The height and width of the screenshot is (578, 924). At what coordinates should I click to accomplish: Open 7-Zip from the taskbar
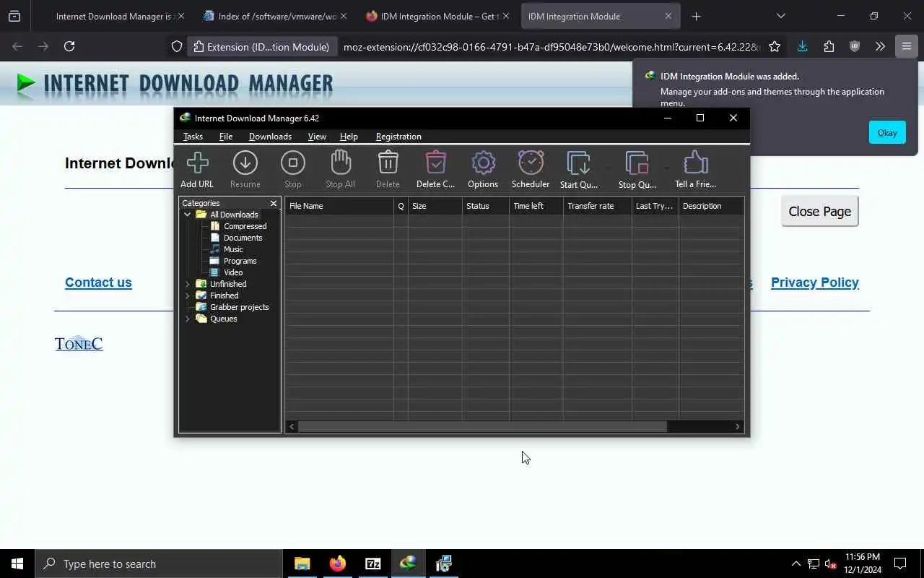372,564
